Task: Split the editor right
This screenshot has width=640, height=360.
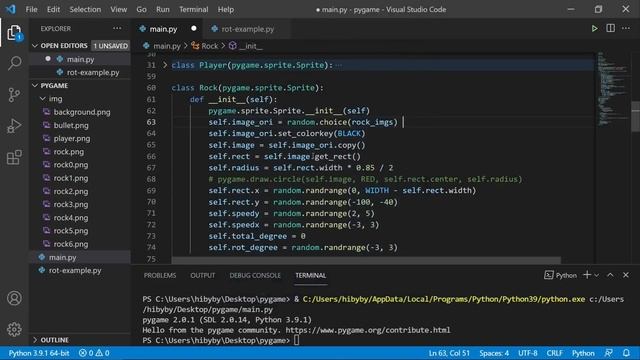Action: coord(611,28)
